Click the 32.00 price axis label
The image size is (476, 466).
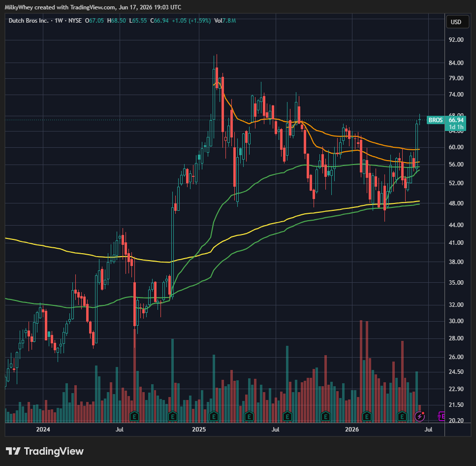pos(456,305)
